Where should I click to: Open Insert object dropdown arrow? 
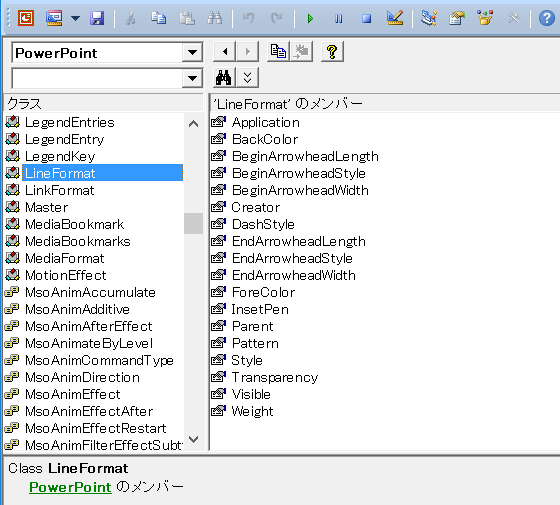(75, 18)
